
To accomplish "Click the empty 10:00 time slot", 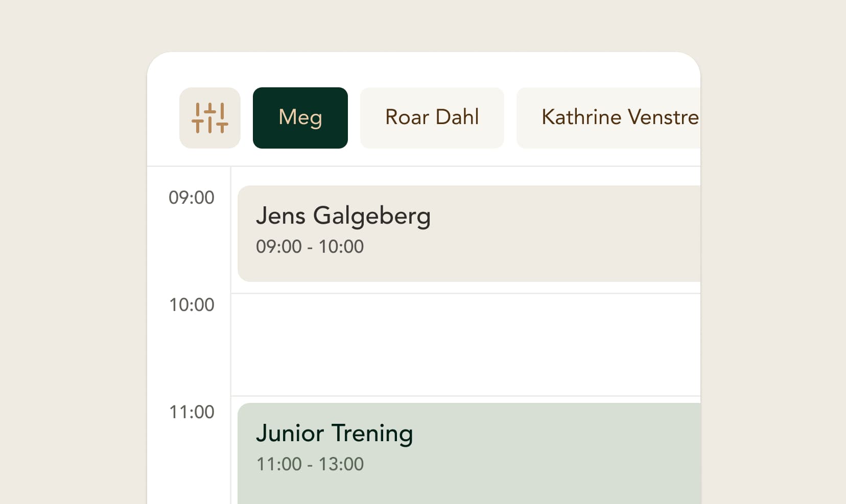I will coord(465,345).
